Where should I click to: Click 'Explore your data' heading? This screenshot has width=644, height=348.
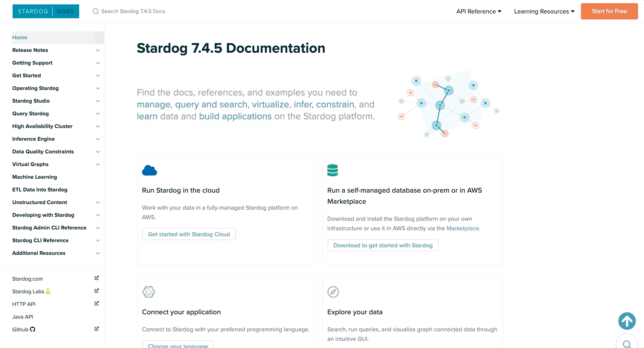pos(355,312)
